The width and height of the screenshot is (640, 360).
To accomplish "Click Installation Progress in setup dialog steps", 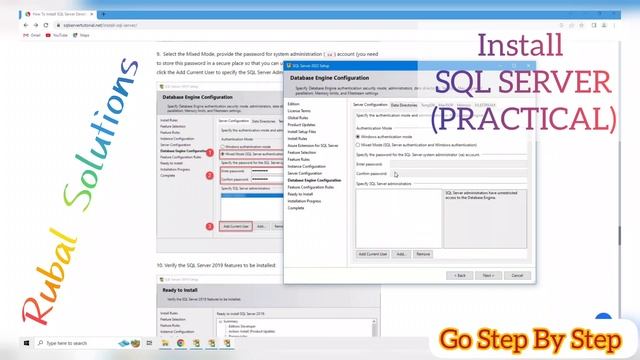I will pos(304,201).
